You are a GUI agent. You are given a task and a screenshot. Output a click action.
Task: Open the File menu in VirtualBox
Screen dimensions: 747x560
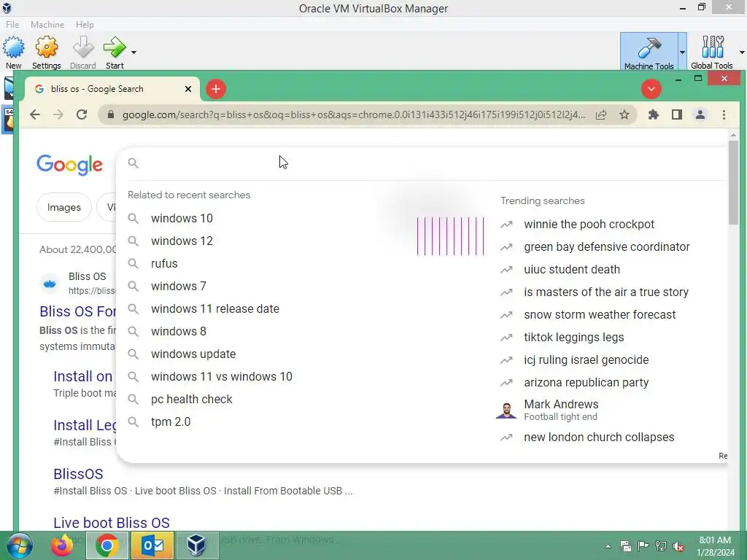click(x=12, y=24)
